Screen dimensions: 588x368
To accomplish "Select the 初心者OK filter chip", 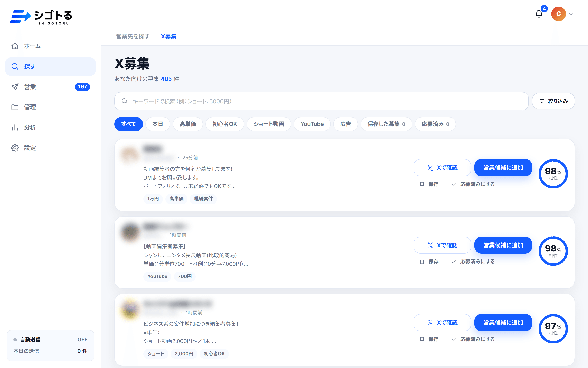I will [225, 124].
